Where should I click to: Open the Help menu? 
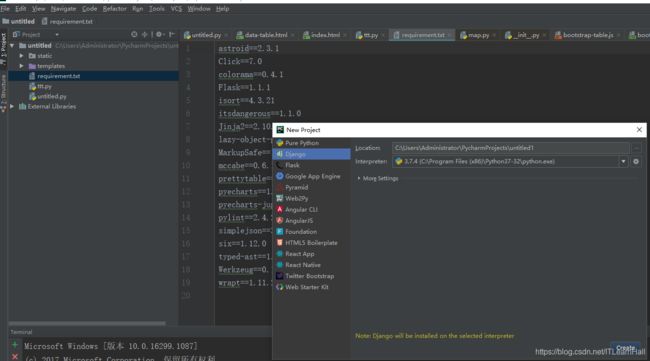(223, 9)
